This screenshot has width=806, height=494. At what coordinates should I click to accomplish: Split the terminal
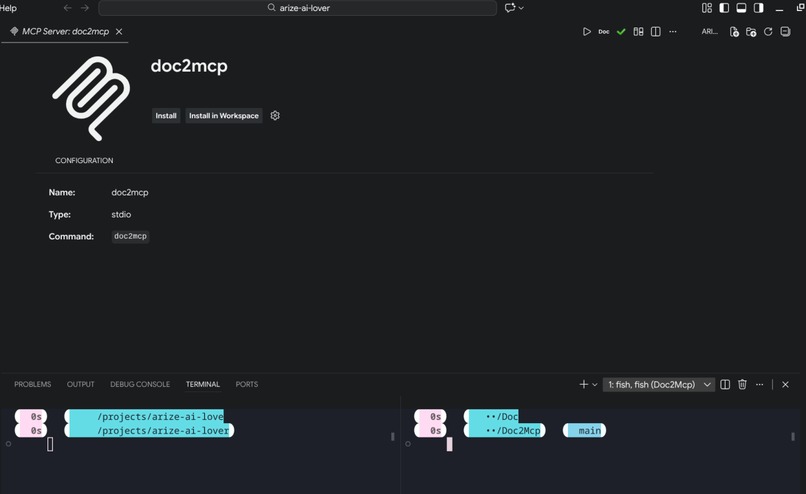click(725, 385)
